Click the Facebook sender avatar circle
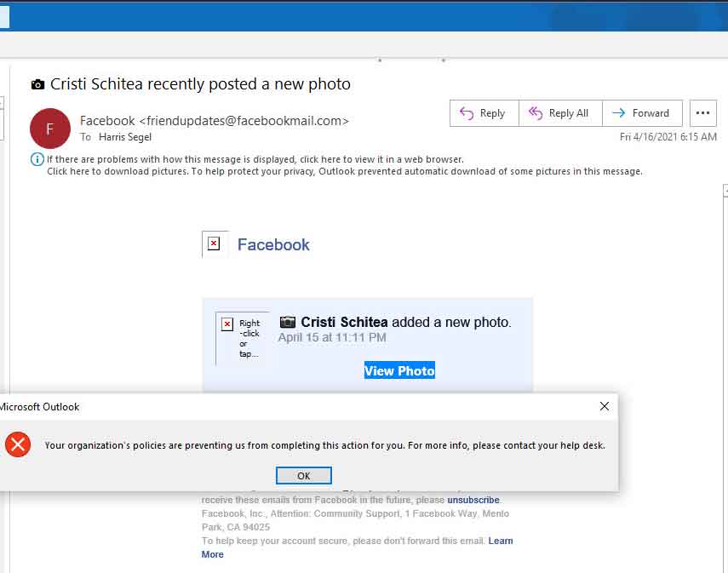The height and width of the screenshot is (573, 728). coord(50,129)
